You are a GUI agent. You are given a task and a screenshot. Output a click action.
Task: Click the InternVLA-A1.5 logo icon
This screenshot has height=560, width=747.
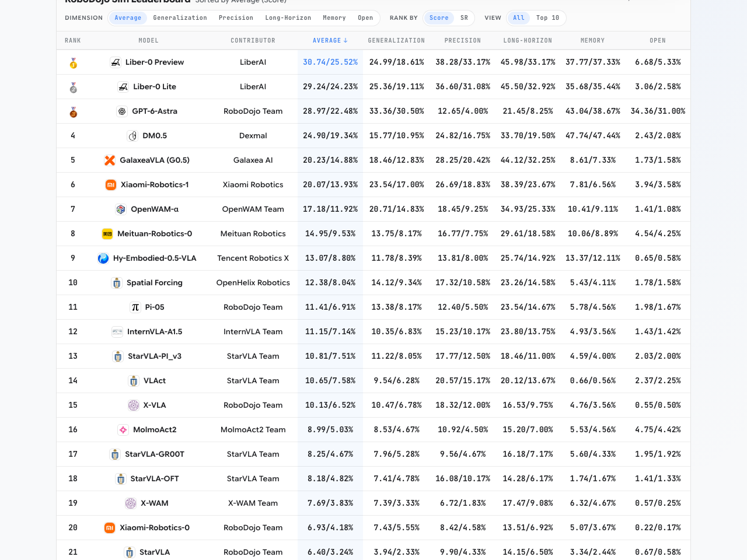(117, 332)
